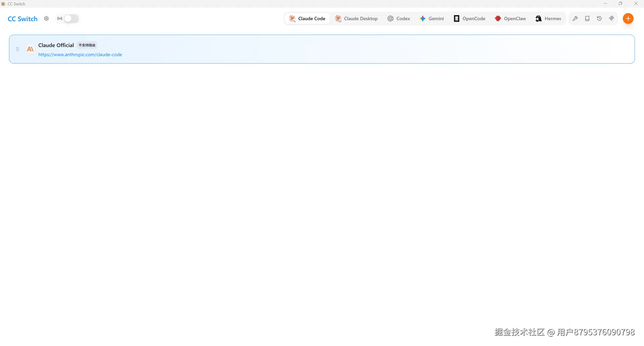The height and width of the screenshot is (346, 644).
Task: Go to the Gemini tab
Action: pos(432,18)
